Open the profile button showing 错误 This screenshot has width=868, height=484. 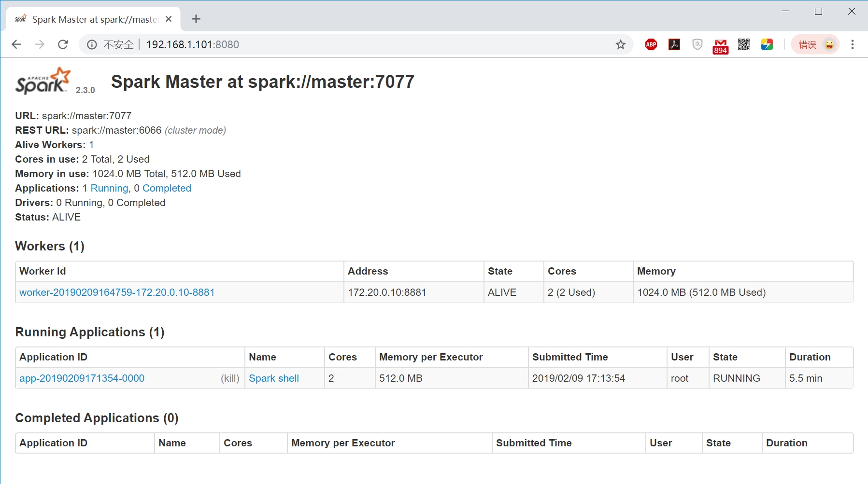tap(815, 45)
